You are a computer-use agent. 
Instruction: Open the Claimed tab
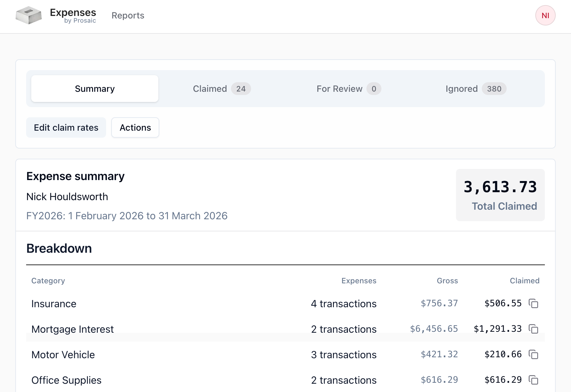222,89
